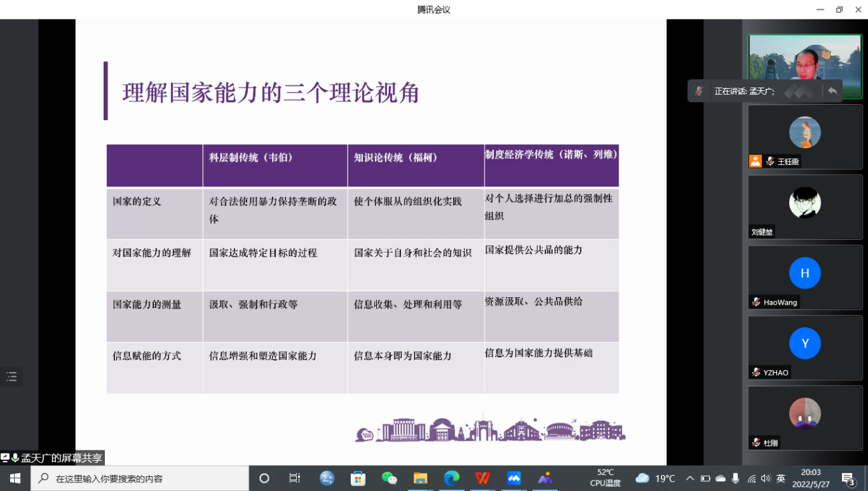Viewport: 868px width, 491px height.
Task: Expand the list panel on left edge
Action: pos(11,377)
